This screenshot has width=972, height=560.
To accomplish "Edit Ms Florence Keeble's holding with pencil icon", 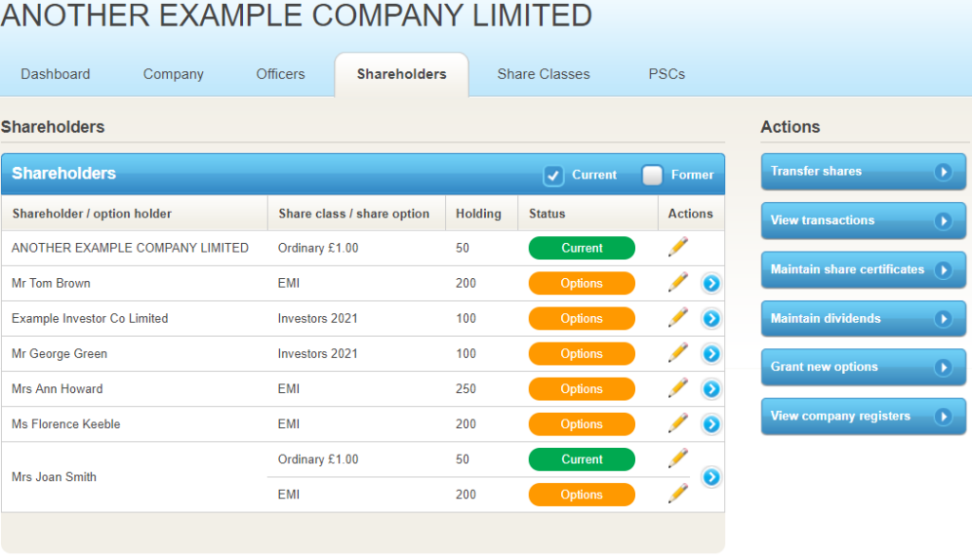I will 678,423.
